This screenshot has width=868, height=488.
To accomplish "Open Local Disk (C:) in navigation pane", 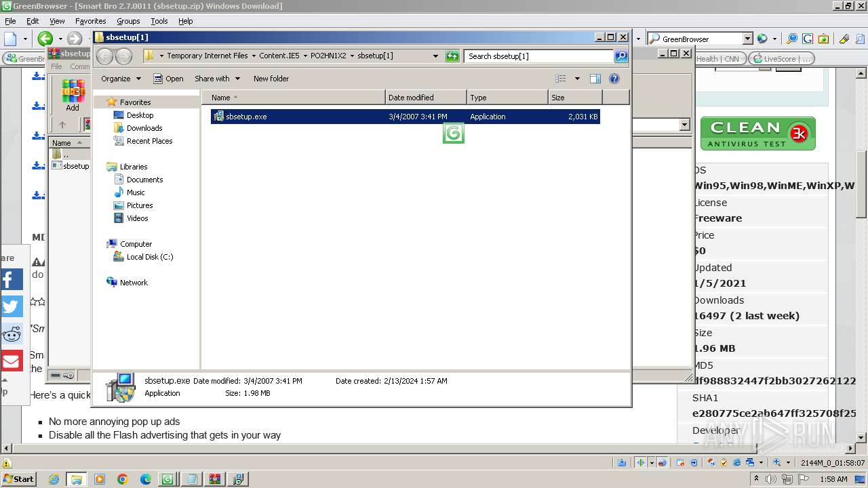I will coord(150,257).
